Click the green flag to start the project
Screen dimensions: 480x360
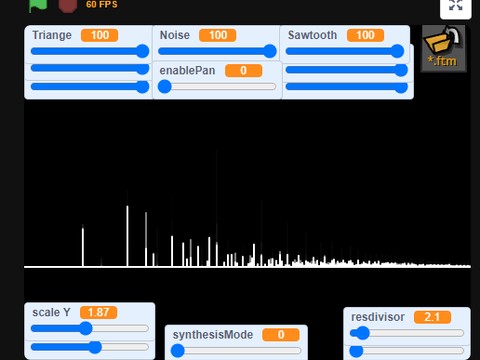[38, 5]
